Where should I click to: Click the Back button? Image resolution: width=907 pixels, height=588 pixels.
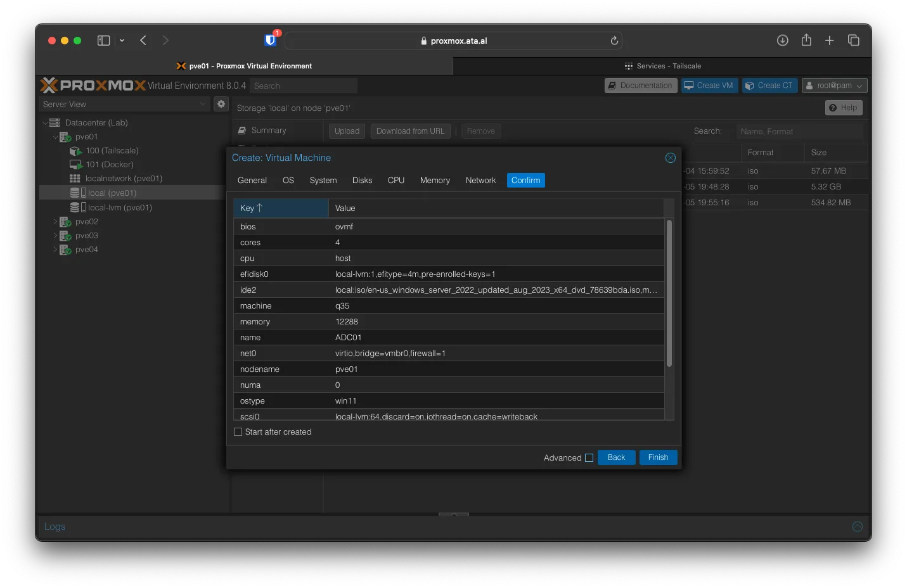coord(616,457)
